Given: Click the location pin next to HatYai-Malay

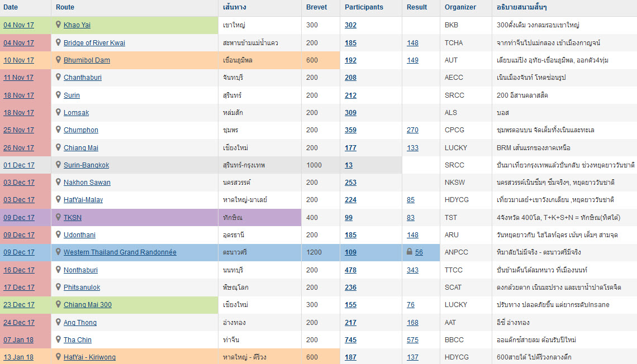Looking at the screenshot, I should pos(58,199).
